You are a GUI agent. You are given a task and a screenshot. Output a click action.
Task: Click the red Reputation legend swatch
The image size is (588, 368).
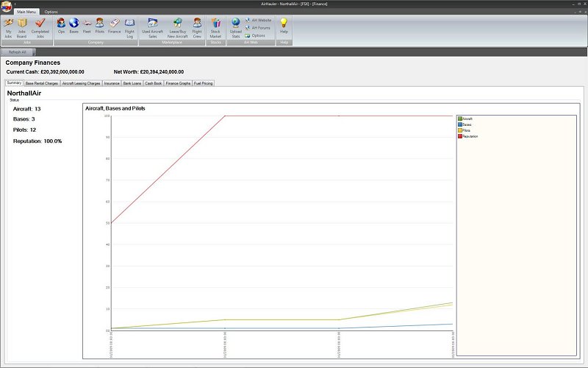pos(460,136)
